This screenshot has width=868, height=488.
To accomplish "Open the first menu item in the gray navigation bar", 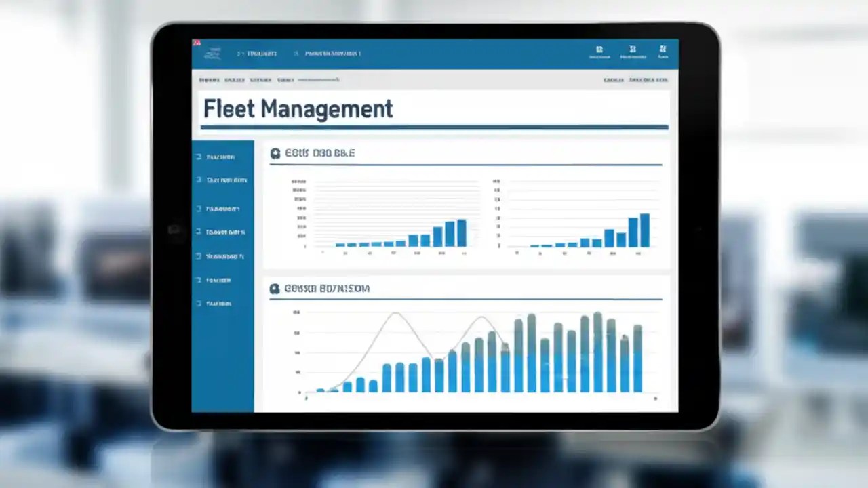I will coord(208,79).
